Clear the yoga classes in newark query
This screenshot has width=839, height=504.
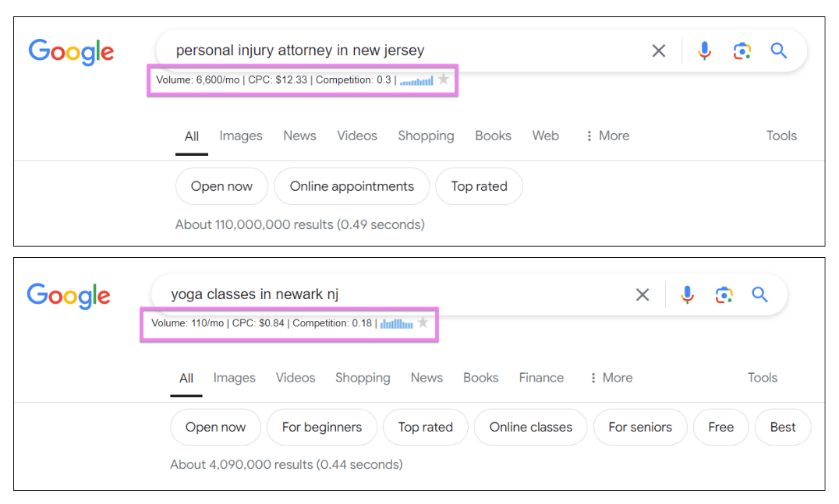click(x=643, y=295)
